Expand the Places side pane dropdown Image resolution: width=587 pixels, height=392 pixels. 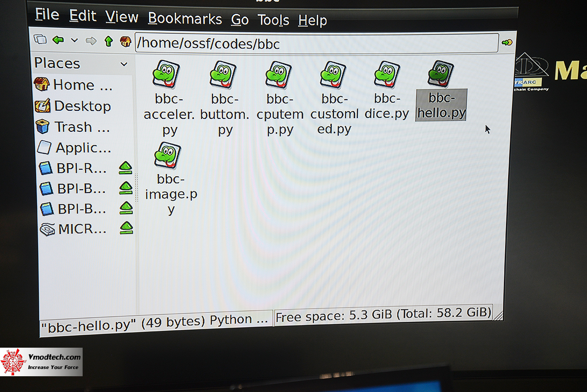(124, 64)
